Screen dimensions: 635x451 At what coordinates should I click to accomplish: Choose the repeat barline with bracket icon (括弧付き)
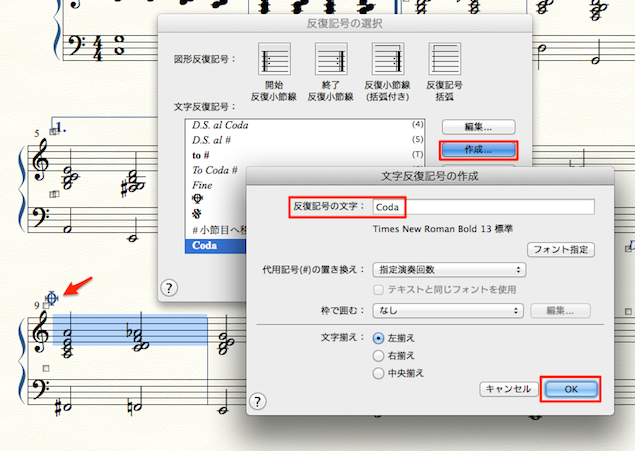(388, 59)
